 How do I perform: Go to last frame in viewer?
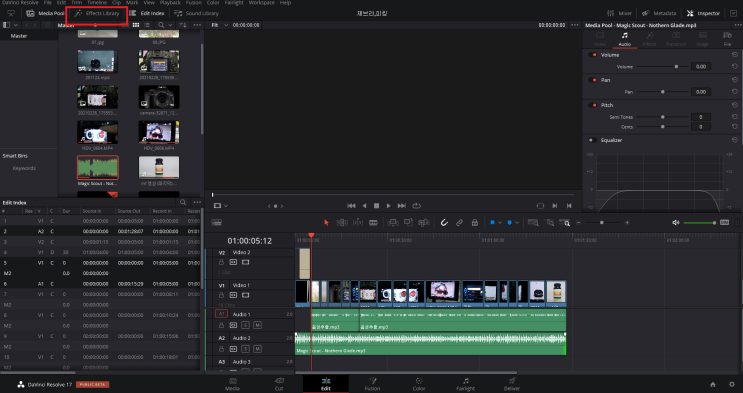pos(401,206)
